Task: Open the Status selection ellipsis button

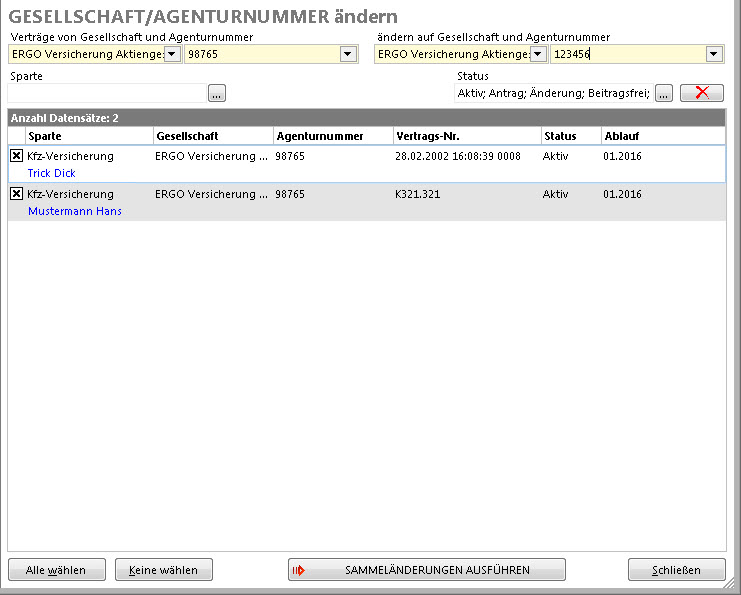Action: 664,93
